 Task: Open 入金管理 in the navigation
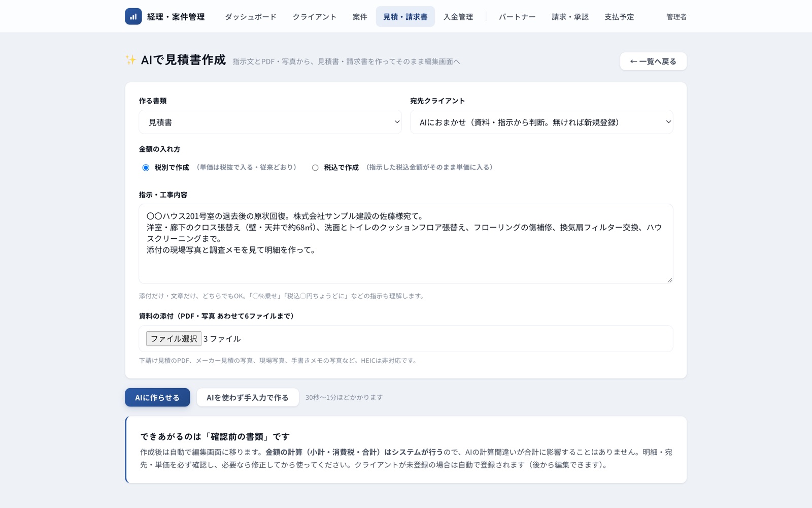tap(458, 17)
